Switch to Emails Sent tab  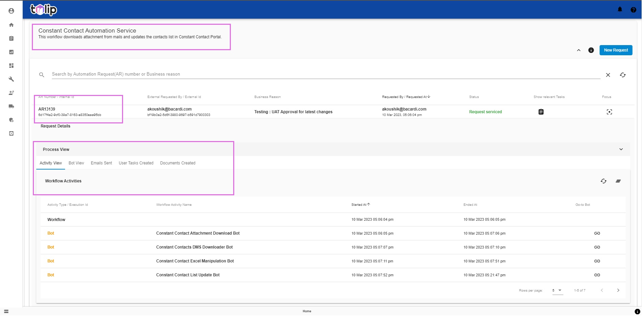coord(101,163)
